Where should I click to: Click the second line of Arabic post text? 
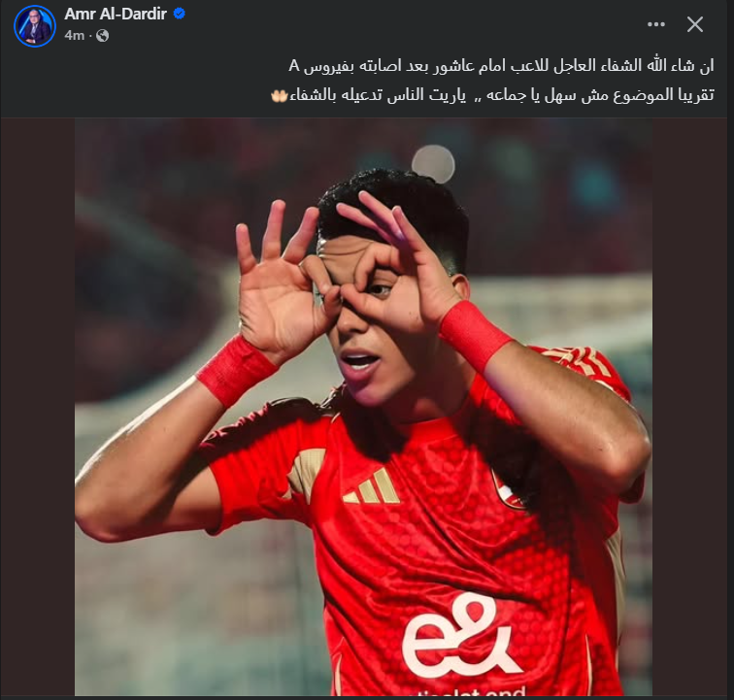[492, 95]
